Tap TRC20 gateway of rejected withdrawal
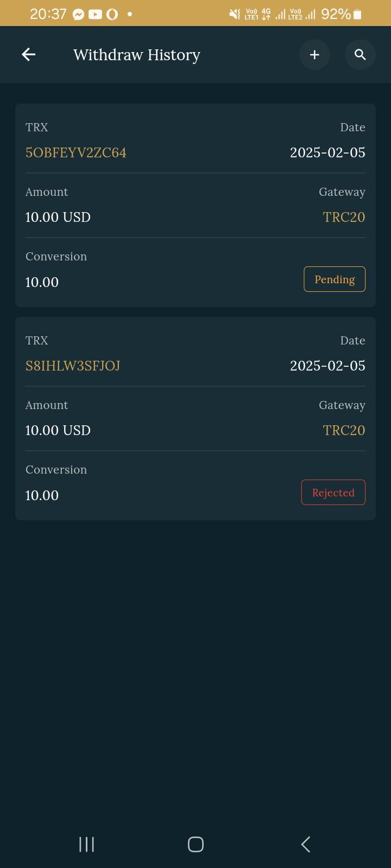391x868 pixels. tap(344, 430)
